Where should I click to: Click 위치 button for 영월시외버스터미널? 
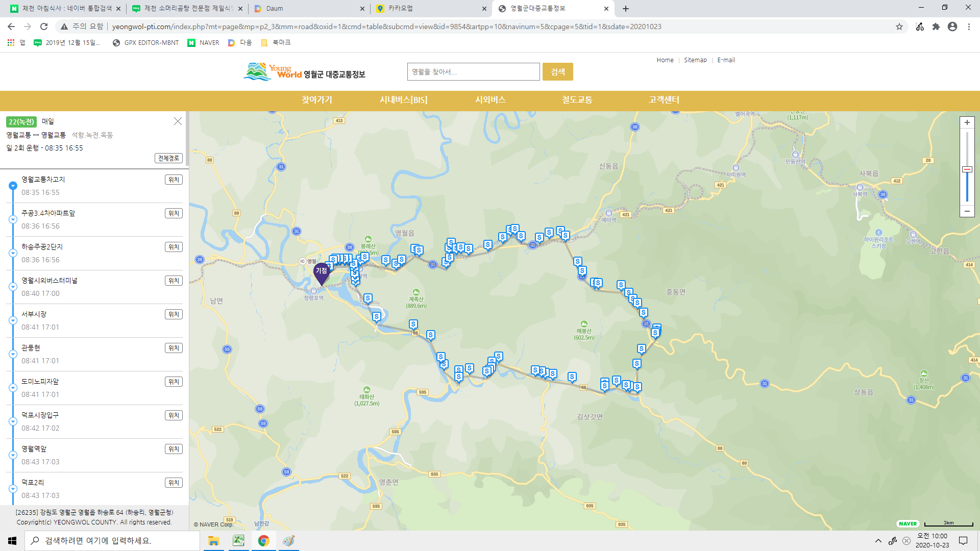(x=174, y=281)
